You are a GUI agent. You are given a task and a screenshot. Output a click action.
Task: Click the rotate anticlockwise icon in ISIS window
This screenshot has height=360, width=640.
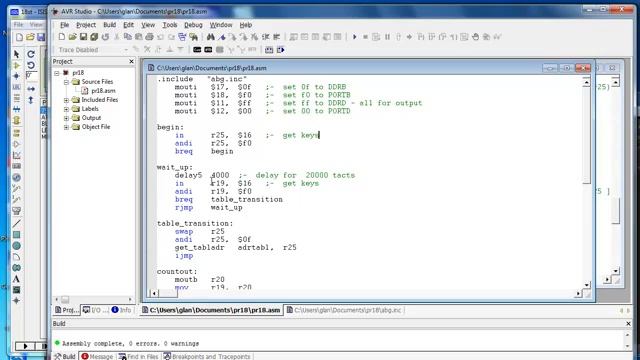pyautogui.click(x=31, y=65)
